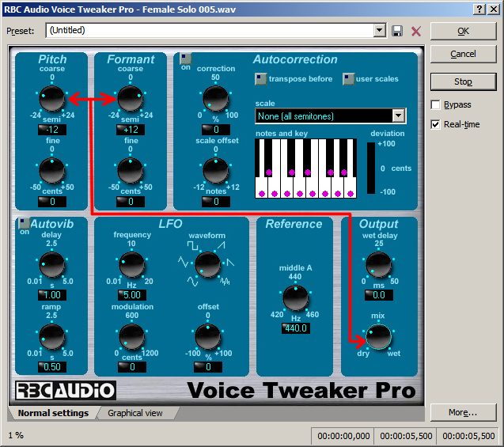Toggle the Bypass checkbox
The image size is (504, 447).
pos(435,104)
